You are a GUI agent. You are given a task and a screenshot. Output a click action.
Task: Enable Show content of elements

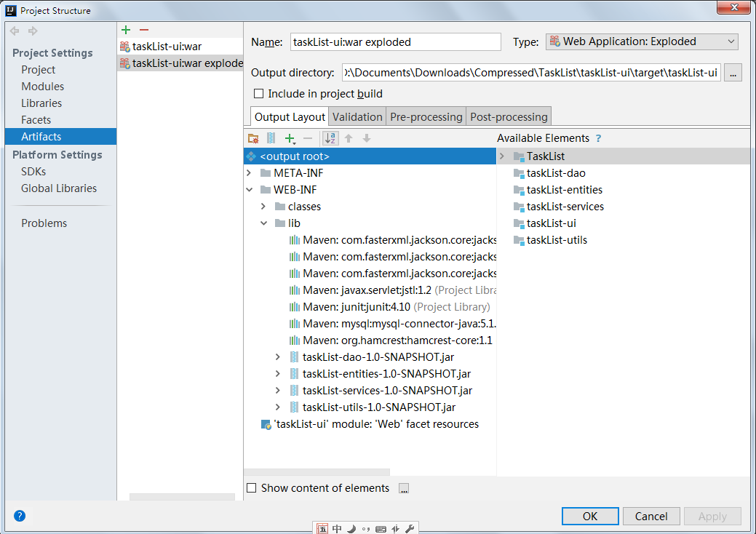click(x=252, y=488)
